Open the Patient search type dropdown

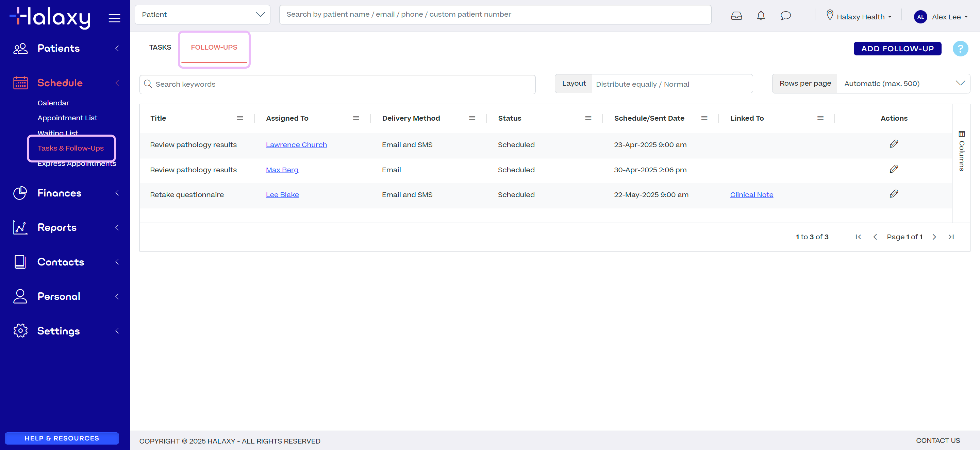202,14
